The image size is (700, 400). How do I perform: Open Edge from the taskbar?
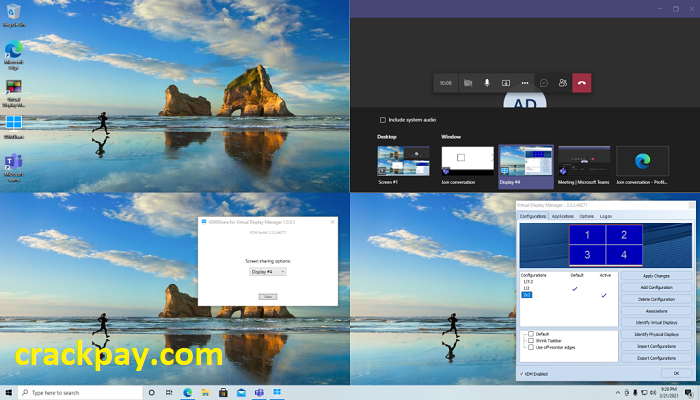pos(188,392)
